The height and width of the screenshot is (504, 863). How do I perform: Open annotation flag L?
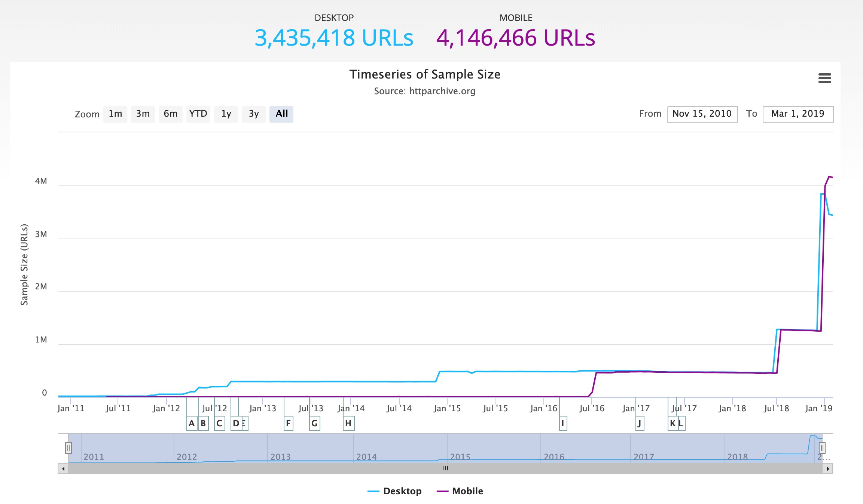pos(681,423)
